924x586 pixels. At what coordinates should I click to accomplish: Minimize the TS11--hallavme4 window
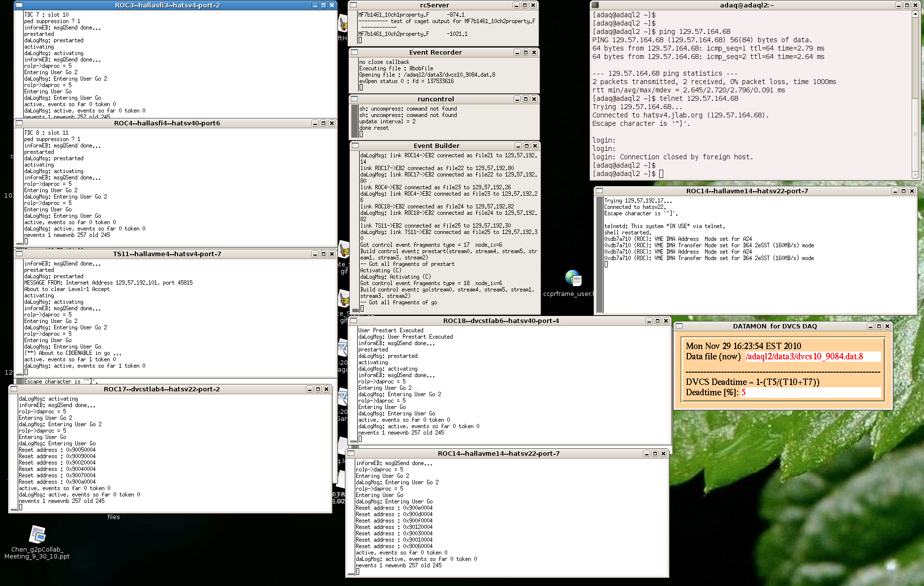pos(315,254)
